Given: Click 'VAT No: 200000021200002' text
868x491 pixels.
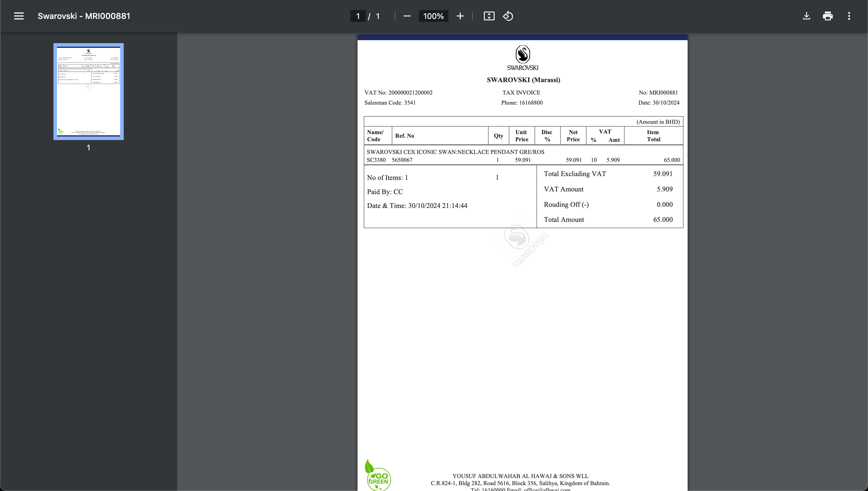Looking at the screenshot, I should point(398,92).
